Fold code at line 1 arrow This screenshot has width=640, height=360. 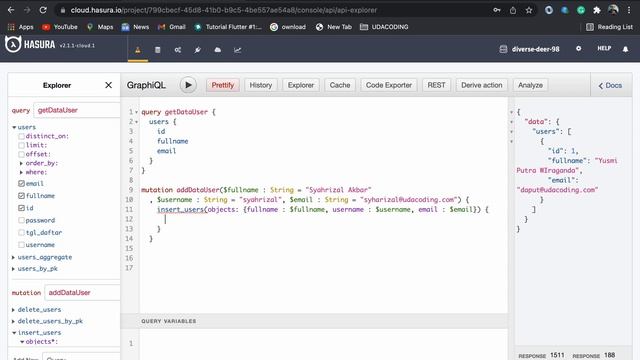coord(136,112)
